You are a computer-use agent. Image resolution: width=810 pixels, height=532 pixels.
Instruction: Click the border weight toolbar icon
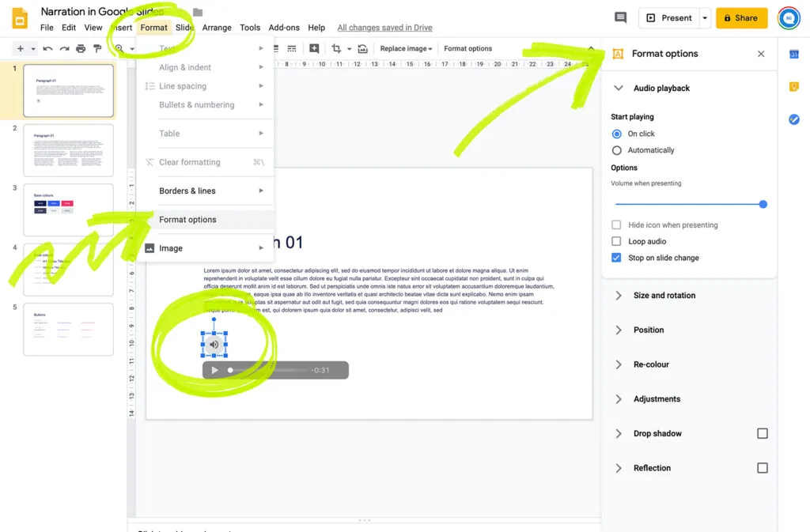click(x=276, y=48)
